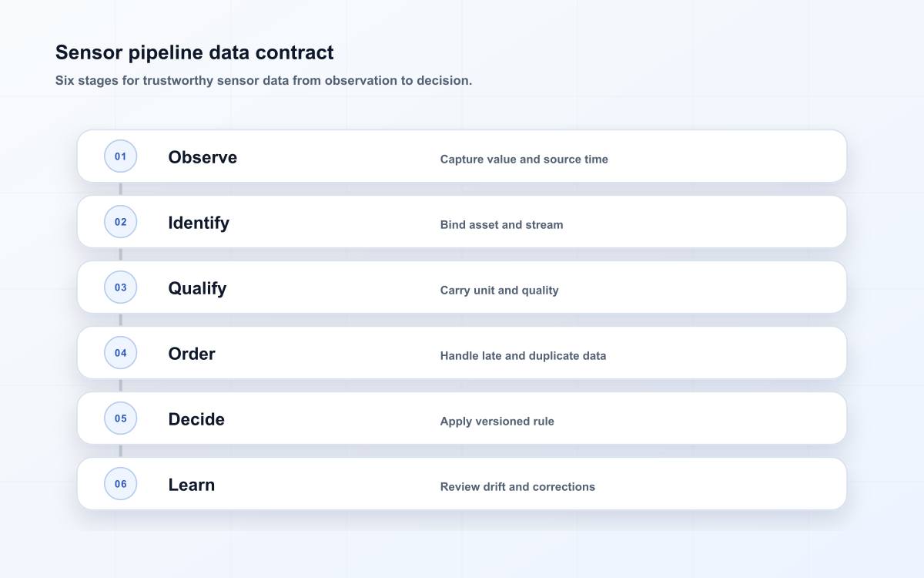Click the 01 step number badge
This screenshot has width=924, height=578.
120,156
